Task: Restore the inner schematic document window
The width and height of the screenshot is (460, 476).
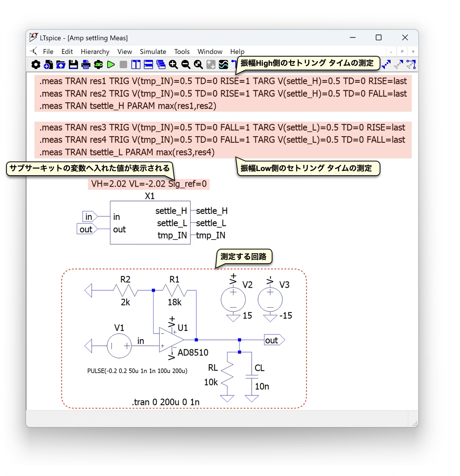Action: (x=402, y=52)
